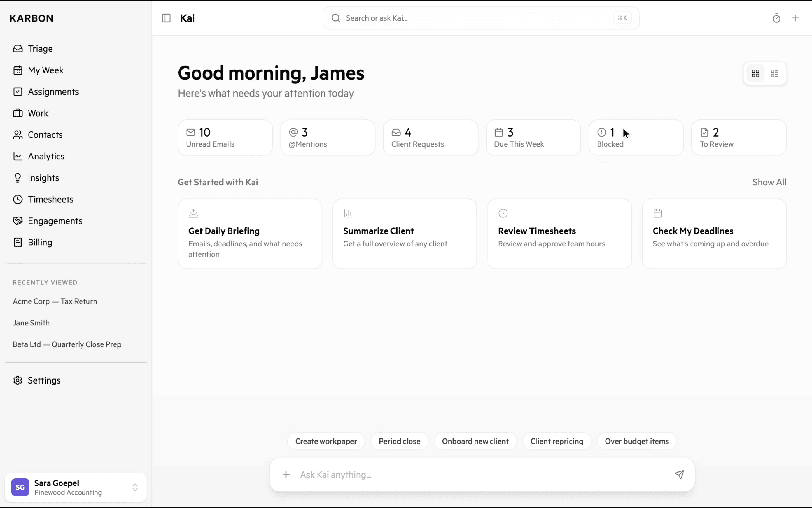Click the SG avatar badge
812x508 pixels.
click(20, 487)
